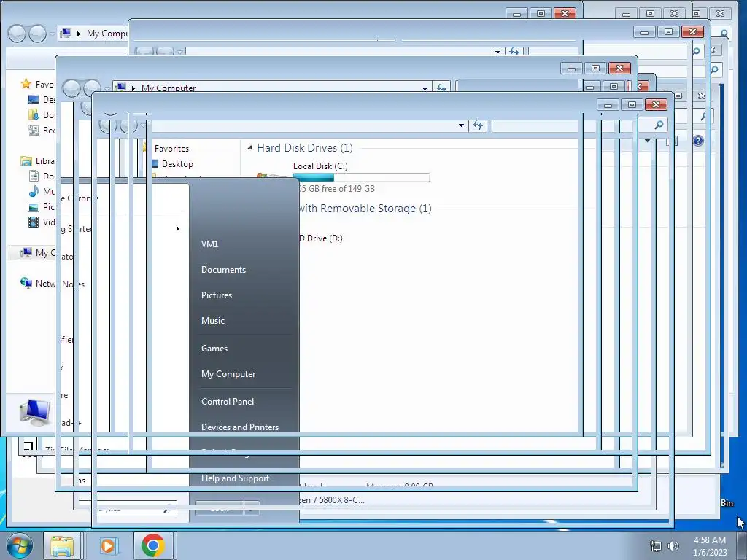Expand breadcrumb arrow before My Compu
The width and height of the screenshot is (747, 560).
click(x=79, y=34)
